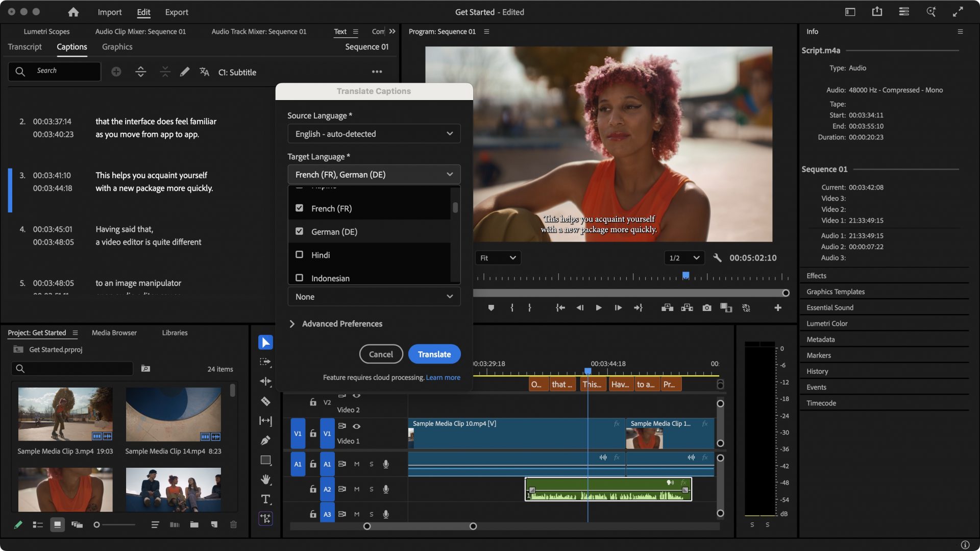Click the Translate captions icon
This screenshot has height=551, width=980.
[x=204, y=72]
